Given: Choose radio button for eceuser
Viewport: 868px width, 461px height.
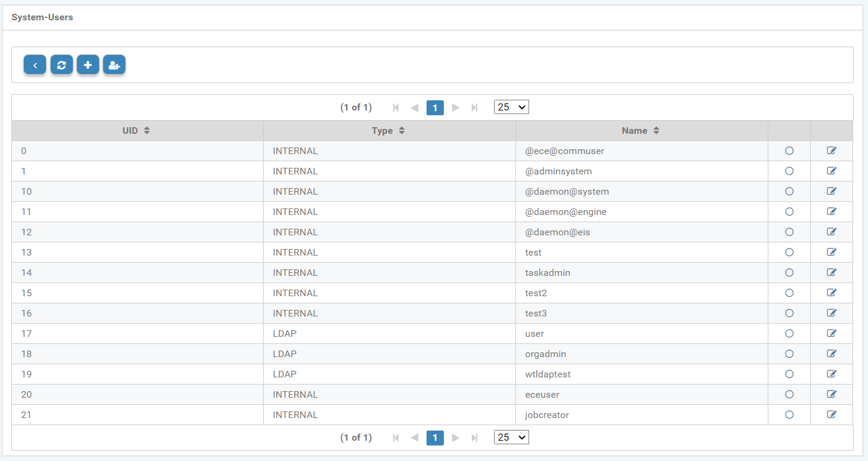Looking at the screenshot, I should point(789,394).
